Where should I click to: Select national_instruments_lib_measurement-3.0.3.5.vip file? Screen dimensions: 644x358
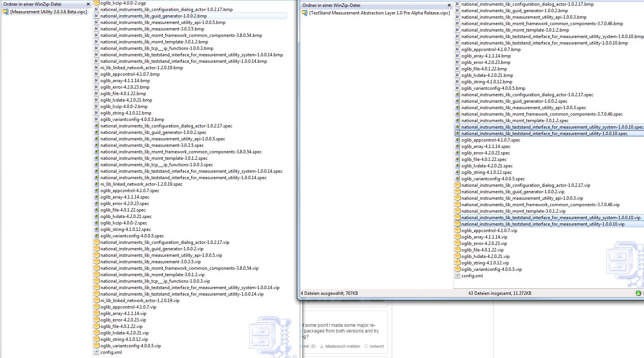click(x=151, y=262)
